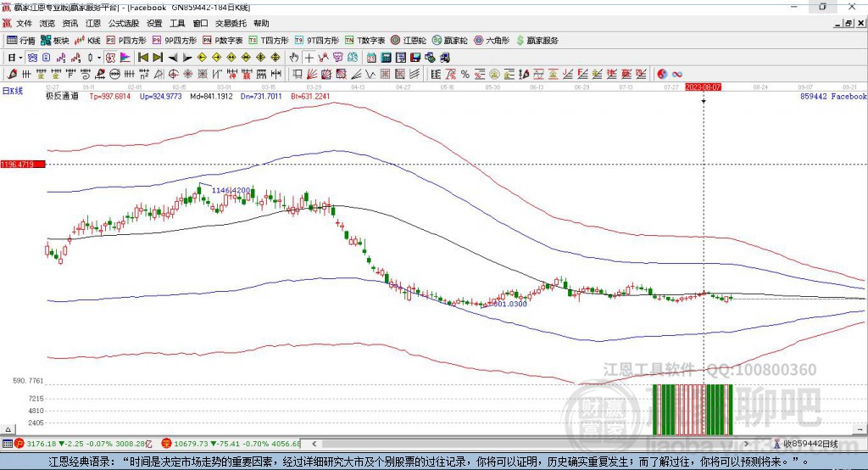Viewport: 868px width, 470px height.
Task: Toggle the crosshair cursor tool
Action: point(309,58)
